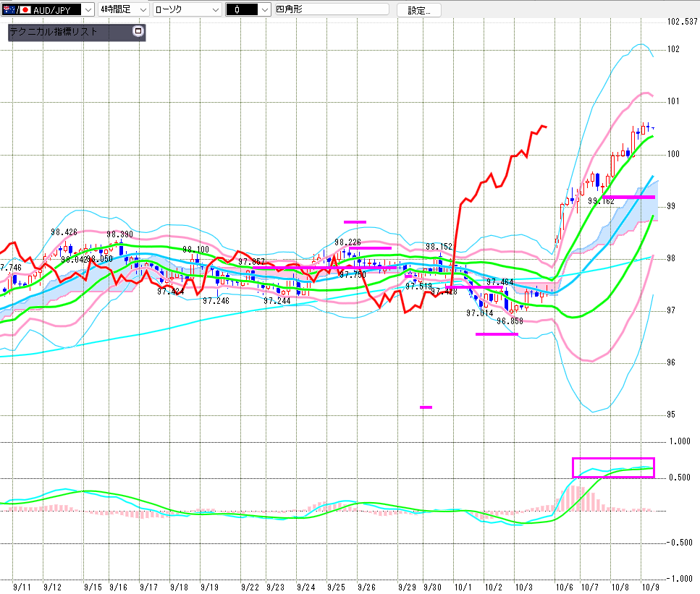Screen dimensions: 700x594
Task: Click the 9/11 date on time axis
Action: coord(22,587)
